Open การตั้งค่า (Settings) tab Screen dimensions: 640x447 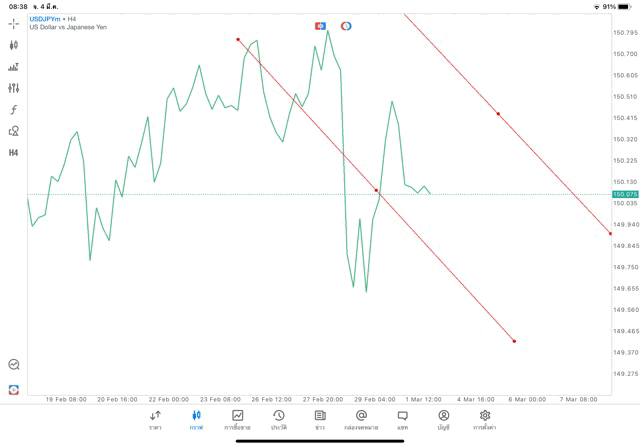pos(485,419)
